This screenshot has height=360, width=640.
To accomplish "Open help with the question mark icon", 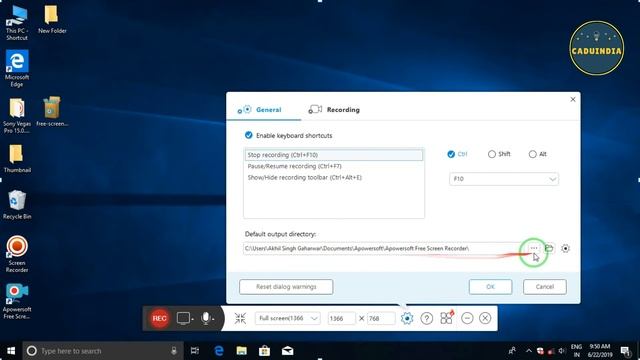I will (x=427, y=318).
